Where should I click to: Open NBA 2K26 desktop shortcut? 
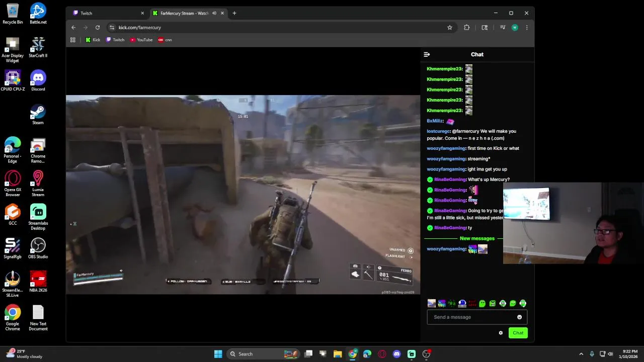tap(38, 282)
